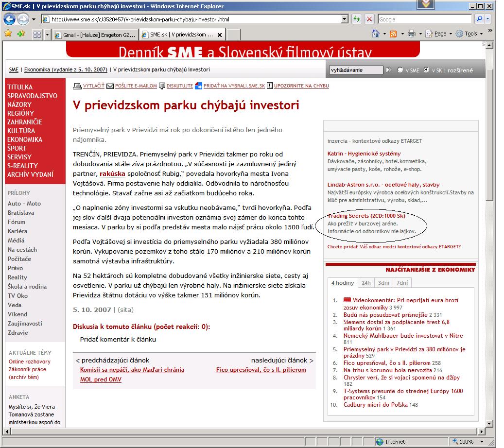The width and height of the screenshot is (504, 448).
Task: Select the 'v SME' search radio button
Action: point(400,70)
